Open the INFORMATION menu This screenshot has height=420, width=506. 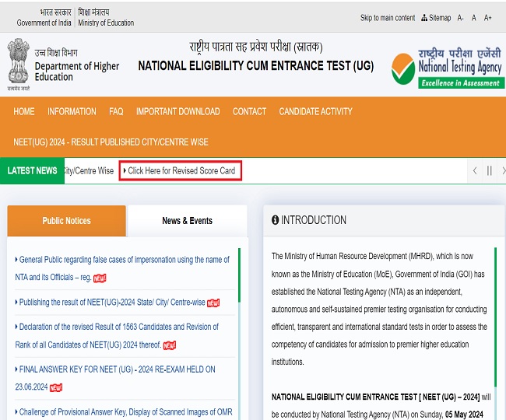coord(72,111)
